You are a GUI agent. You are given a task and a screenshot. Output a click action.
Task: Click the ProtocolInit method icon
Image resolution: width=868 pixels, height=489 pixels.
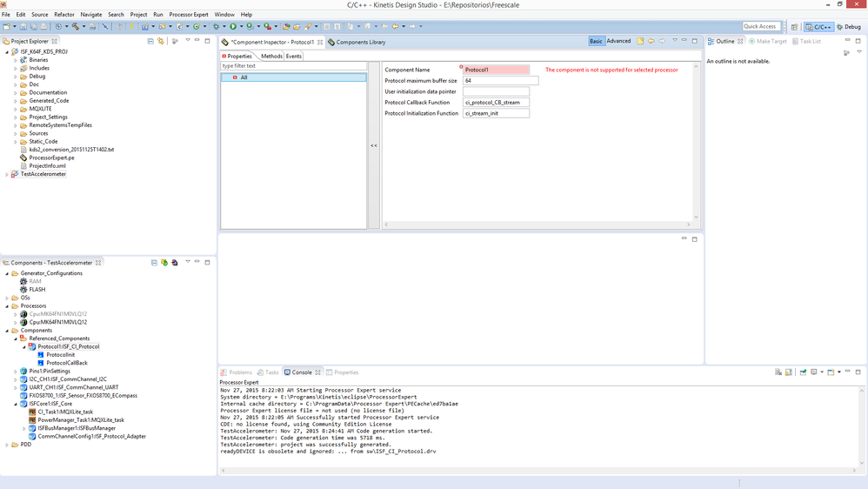pyautogui.click(x=40, y=354)
